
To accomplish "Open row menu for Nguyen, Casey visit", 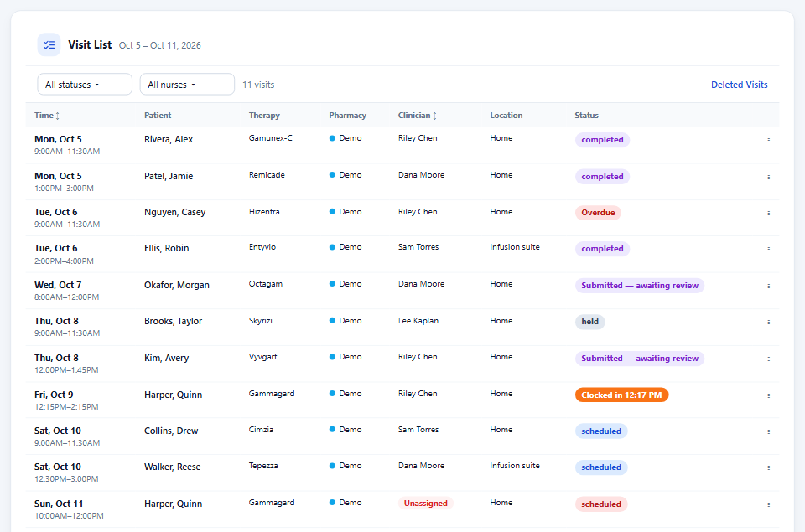I will pos(769,213).
